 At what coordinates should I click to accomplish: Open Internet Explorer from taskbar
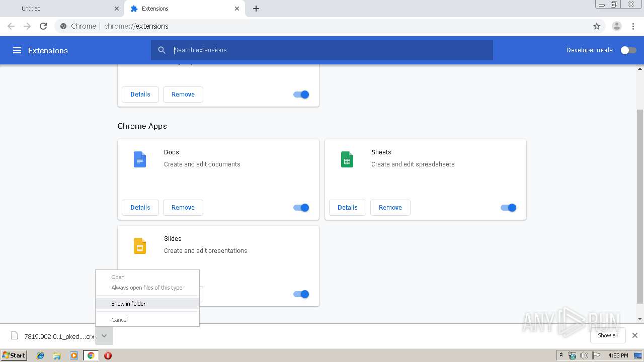coord(40,355)
